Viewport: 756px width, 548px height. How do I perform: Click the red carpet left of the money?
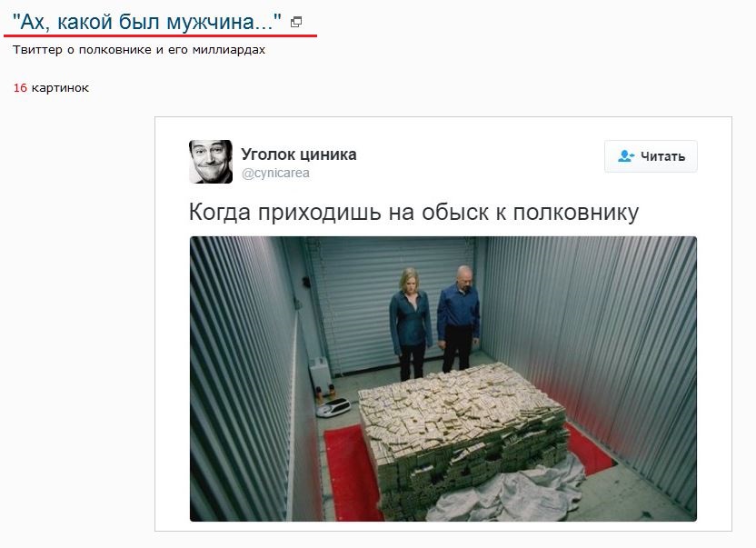(351, 473)
